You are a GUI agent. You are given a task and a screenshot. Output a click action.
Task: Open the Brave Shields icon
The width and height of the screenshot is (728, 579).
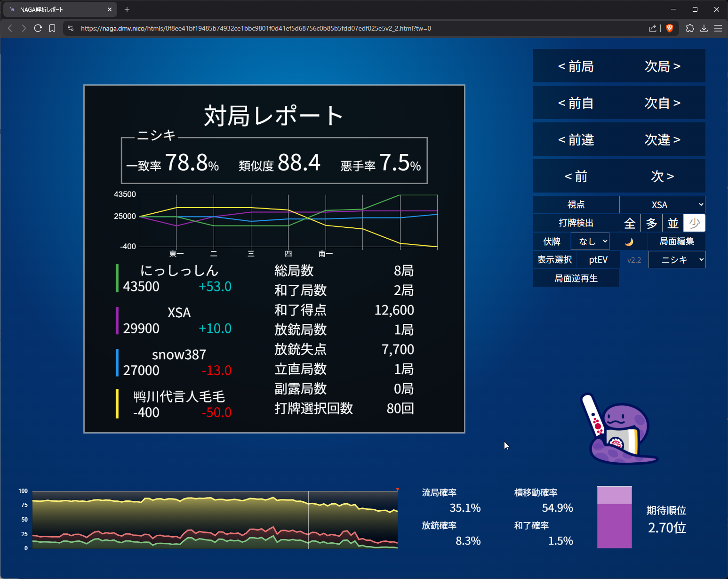click(670, 28)
